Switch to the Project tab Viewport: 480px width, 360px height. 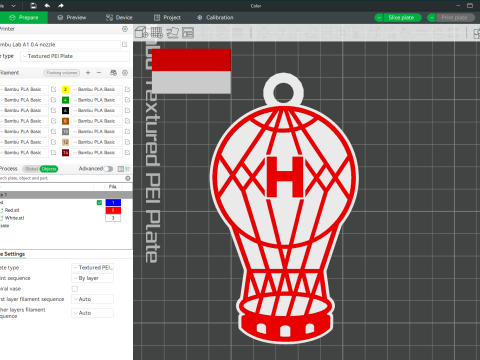pos(167,18)
